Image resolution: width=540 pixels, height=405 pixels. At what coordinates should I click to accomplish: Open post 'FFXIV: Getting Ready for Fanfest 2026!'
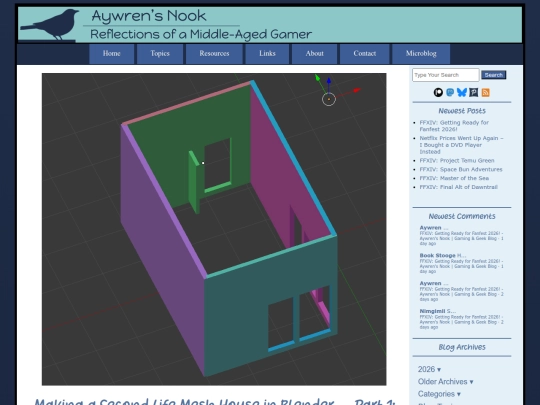click(x=454, y=126)
